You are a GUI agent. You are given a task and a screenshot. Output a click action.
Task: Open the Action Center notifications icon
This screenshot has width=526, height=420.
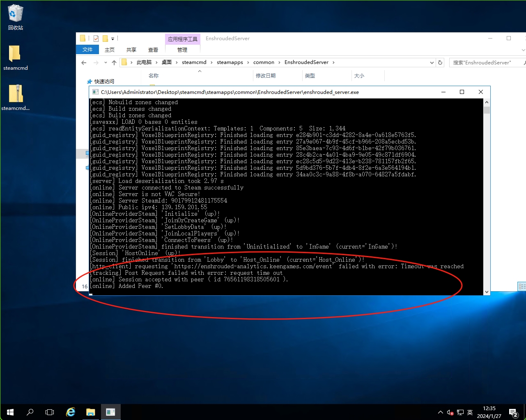tap(513, 412)
